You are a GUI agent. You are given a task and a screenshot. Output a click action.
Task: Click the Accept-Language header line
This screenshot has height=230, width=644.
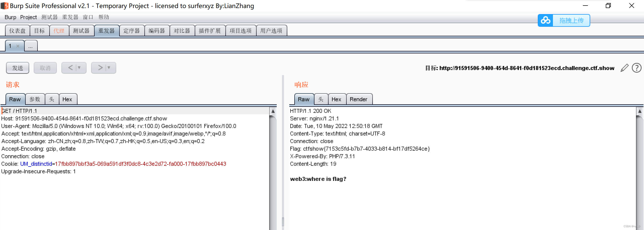click(x=103, y=141)
